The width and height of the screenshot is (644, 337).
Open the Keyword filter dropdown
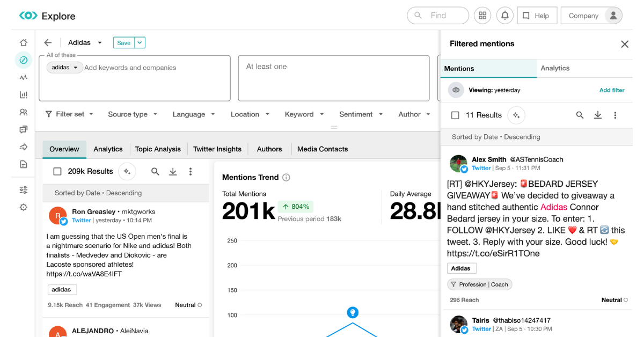click(x=304, y=114)
